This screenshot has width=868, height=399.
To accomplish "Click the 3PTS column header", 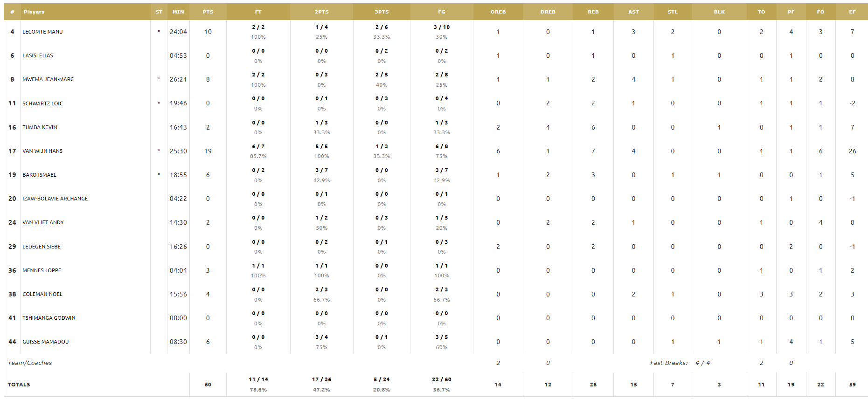I will (x=382, y=12).
